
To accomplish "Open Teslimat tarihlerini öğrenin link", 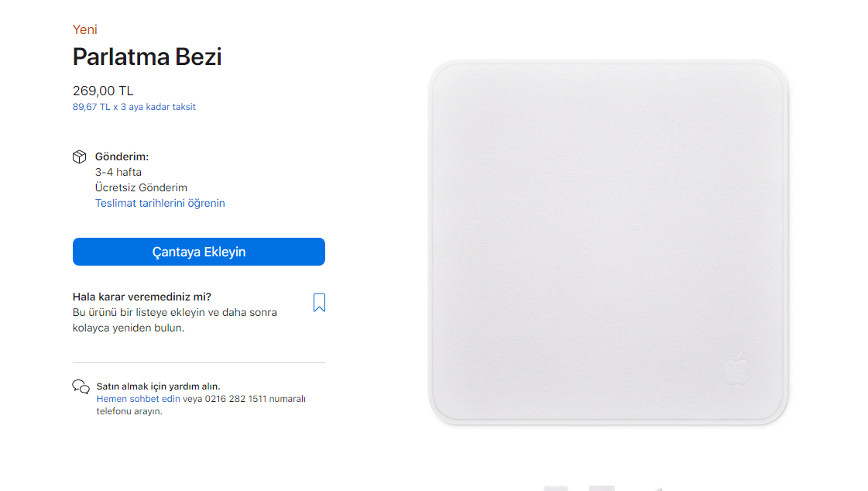I will pyautogui.click(x=160, y=203).
